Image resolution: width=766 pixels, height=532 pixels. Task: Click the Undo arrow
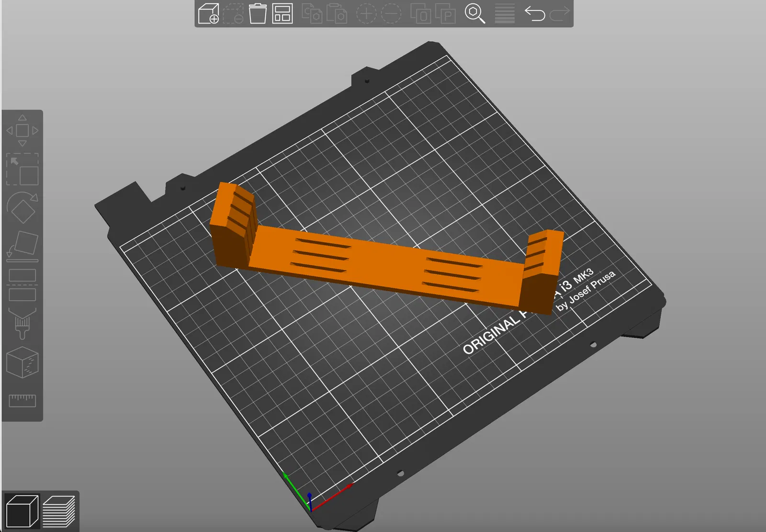[534, 13]
